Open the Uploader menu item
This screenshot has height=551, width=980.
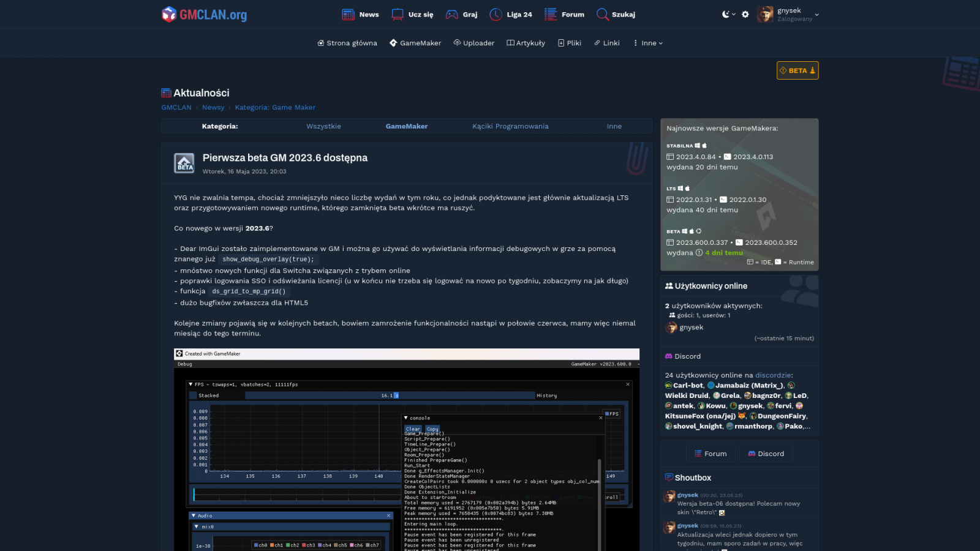473,43
